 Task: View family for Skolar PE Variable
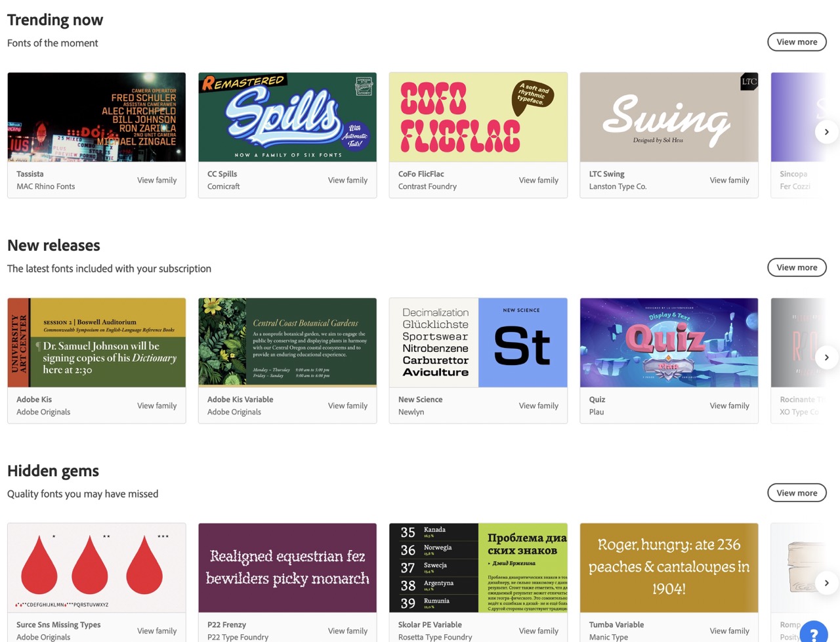(x=539, y=631)
